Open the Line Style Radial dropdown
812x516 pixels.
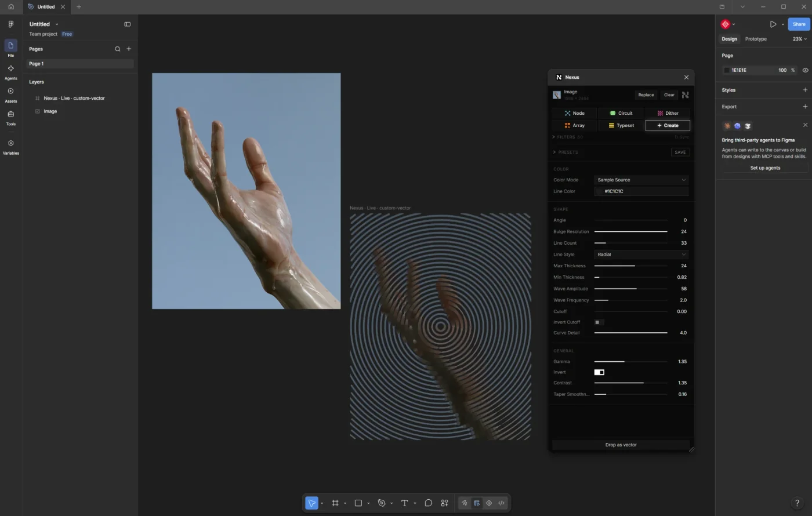(641, 255)
